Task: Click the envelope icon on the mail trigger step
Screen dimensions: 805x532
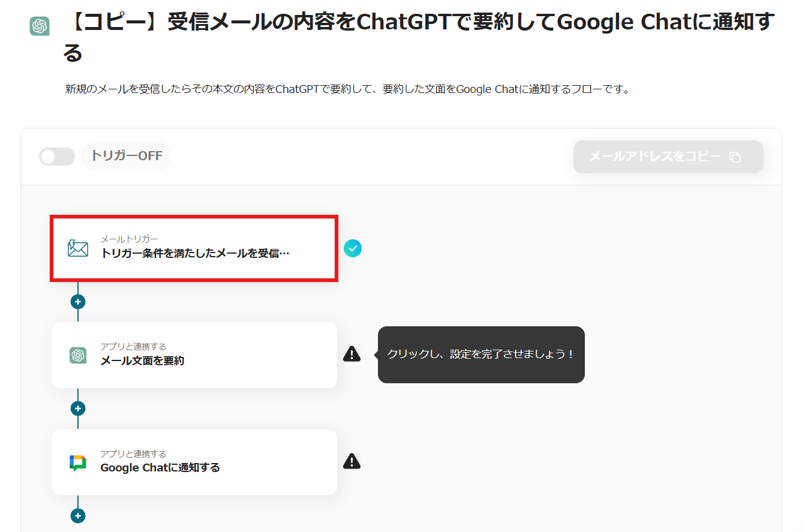Action: tap(78, 248)
